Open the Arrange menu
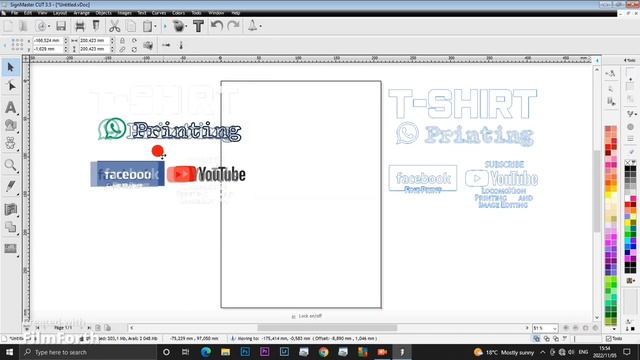The width and height of the screenshot is (640, 360). pos(81,13)
